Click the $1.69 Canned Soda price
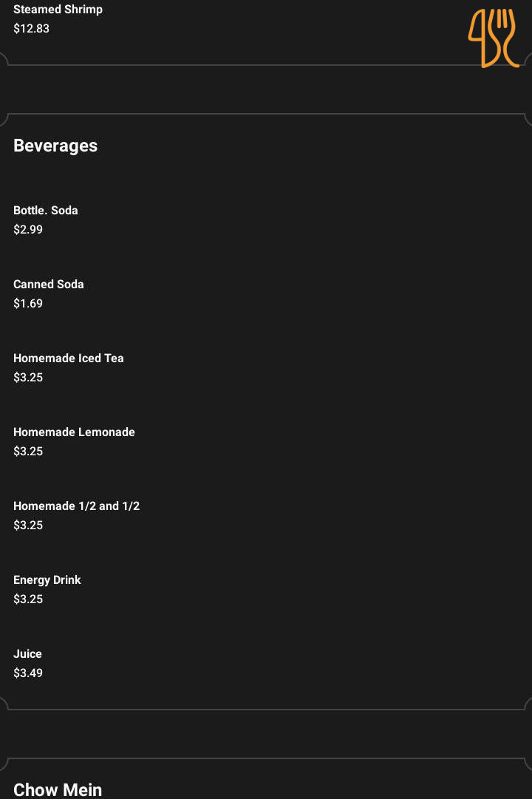Screen dimensions: 532x799 pyautogui.click(x=28, y=304)
